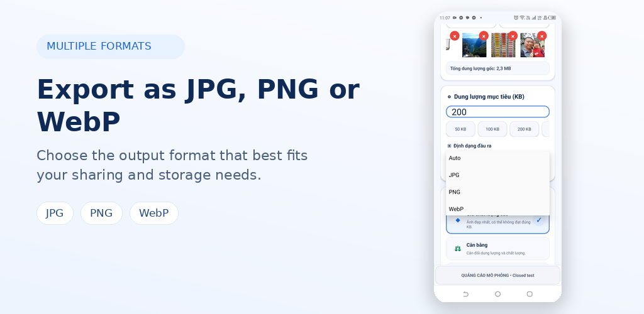The width and height of the screenshot is (644, 314).
Task: Click the Choose the output format description text
Action: pyautogui.click(x=172, y=165)
